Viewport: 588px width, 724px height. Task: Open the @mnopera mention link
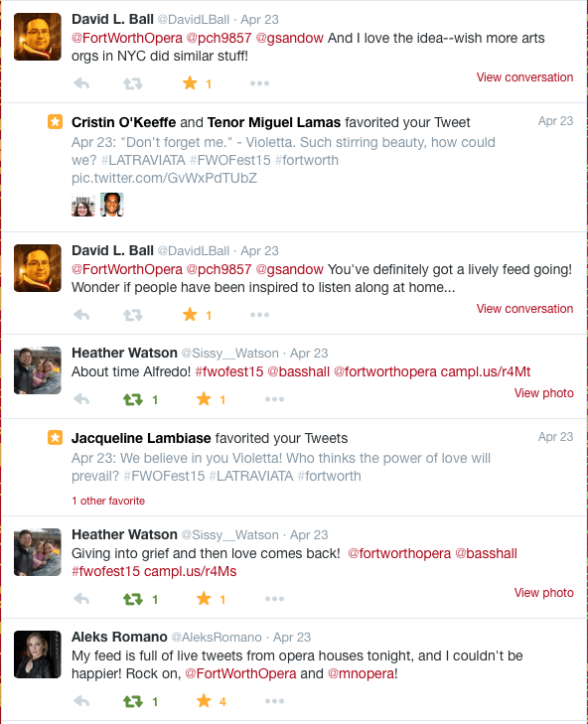coord(362,673)
